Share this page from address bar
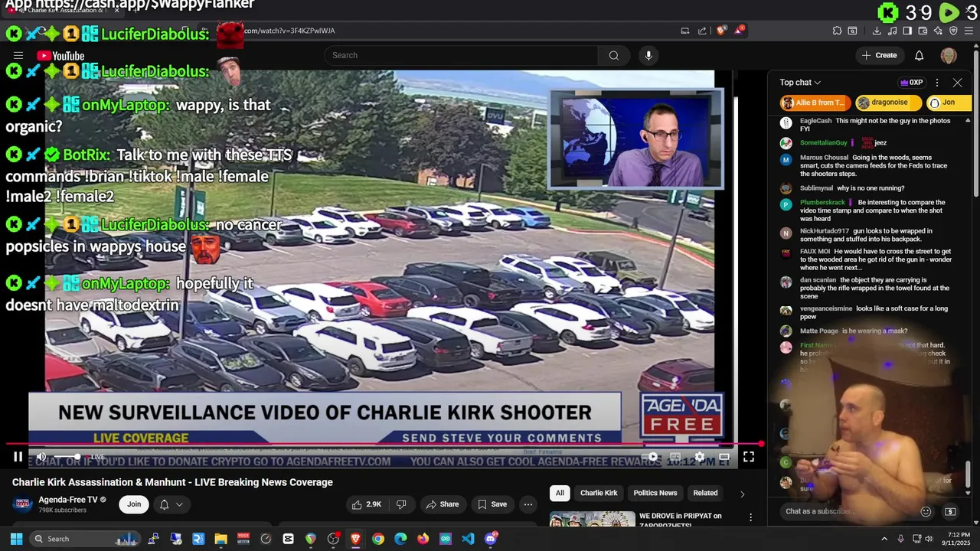 702,31
